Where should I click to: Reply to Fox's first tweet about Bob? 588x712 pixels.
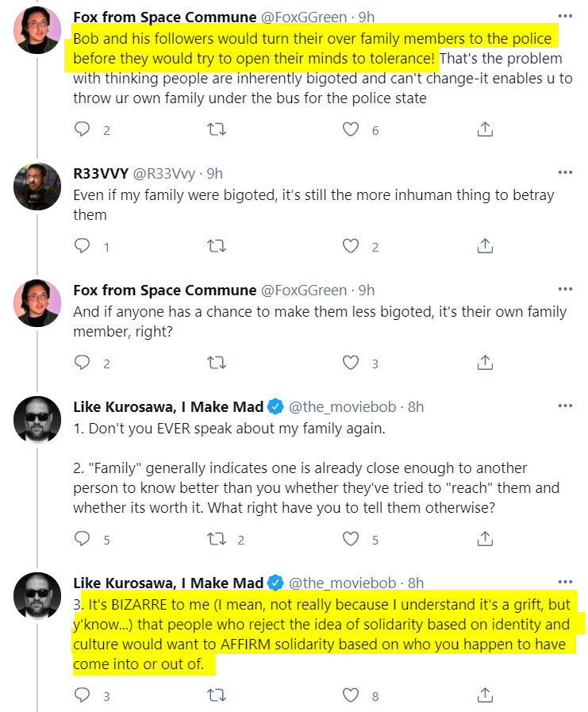83,129
